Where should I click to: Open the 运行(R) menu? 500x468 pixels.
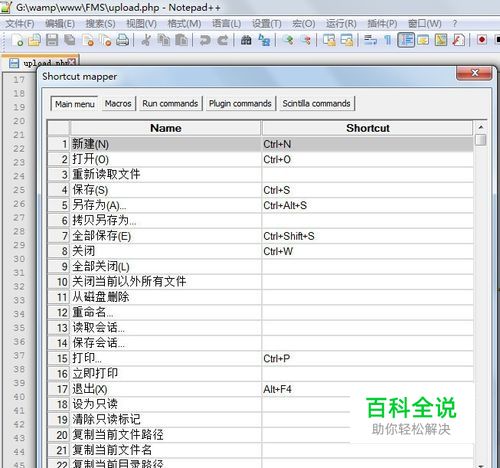point(341,24)
